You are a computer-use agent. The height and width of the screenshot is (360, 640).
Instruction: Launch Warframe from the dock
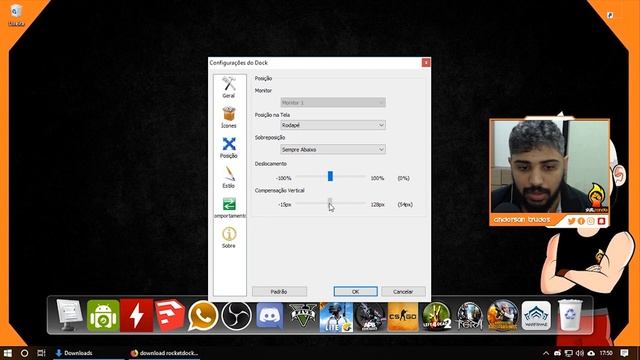[536, 316]
